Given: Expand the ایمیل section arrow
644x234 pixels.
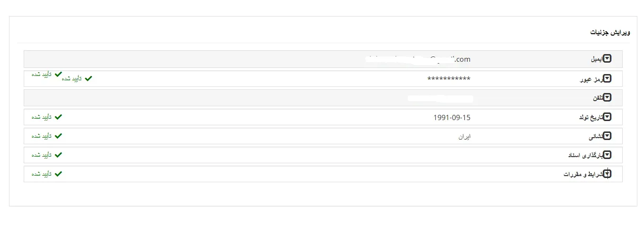Looking at the screenshot, I should (x=607, y=59).
